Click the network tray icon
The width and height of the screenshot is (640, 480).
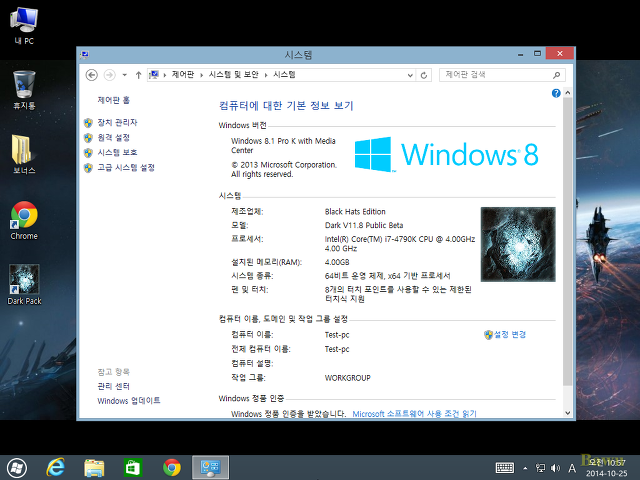540,468
